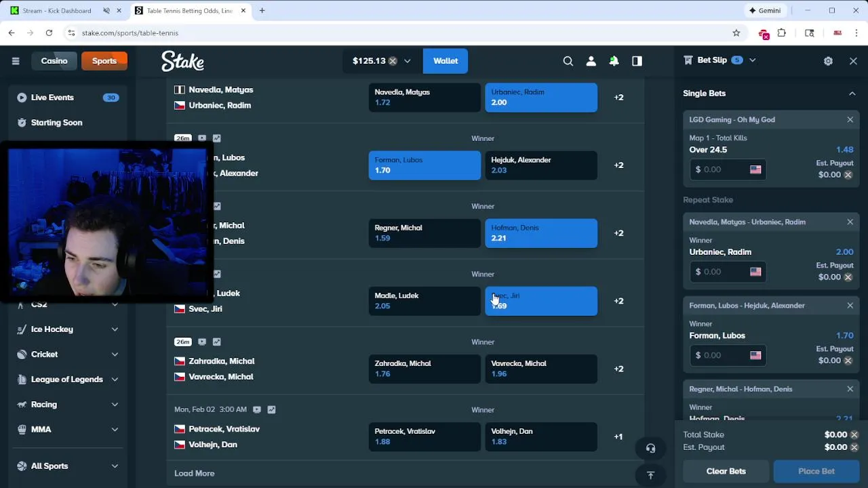The height and width of the screenshot is (488, 868).
Task: Bookmark this page with the star icon
Action: (736, 33)
